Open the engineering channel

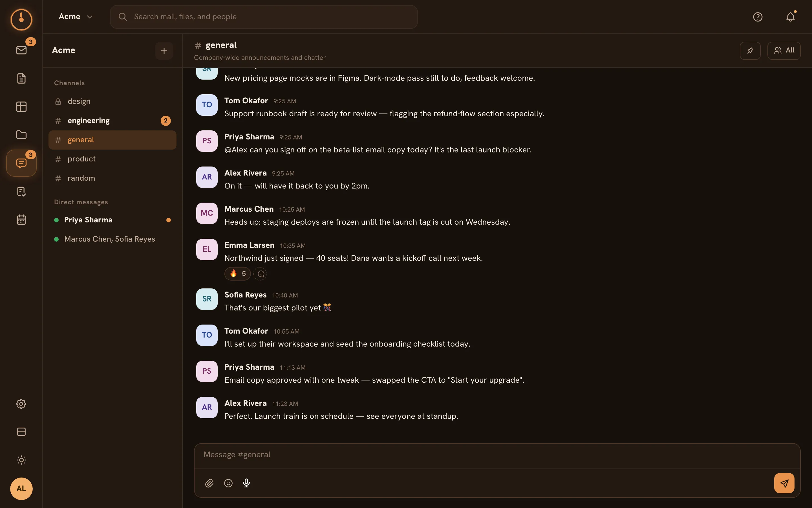(x=112, y=121)
